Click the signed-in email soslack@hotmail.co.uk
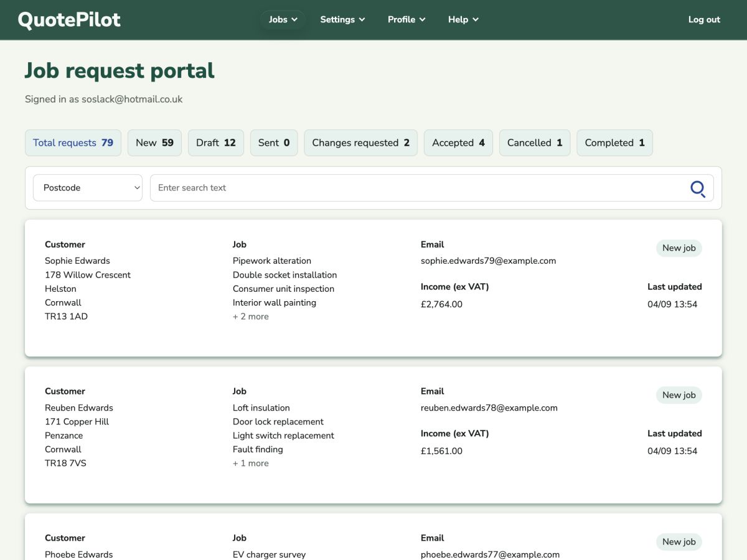The width and height of the screenshot is (747, 560). click(132, 99)
